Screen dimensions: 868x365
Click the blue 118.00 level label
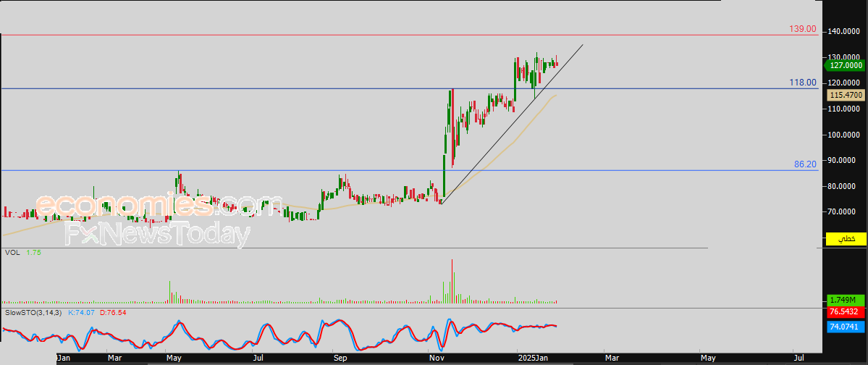point(802,83)
